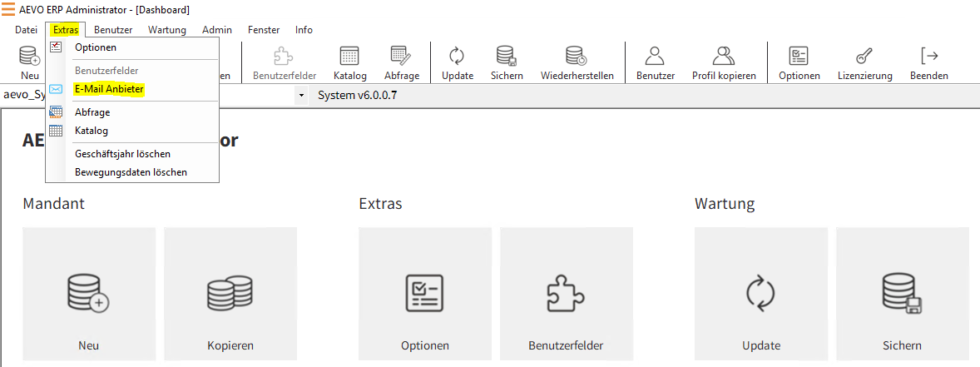Open the Admin menu
Viewport: 980px width, 367px height.
click(x=217, y=29)
